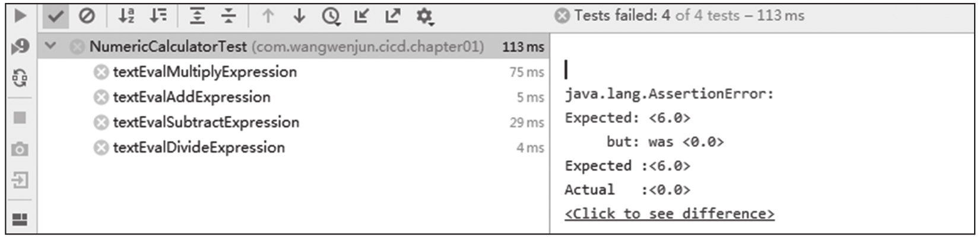Open test history clock icon
The height and width of the screenshot is (237, 980).
coord(331,17)
